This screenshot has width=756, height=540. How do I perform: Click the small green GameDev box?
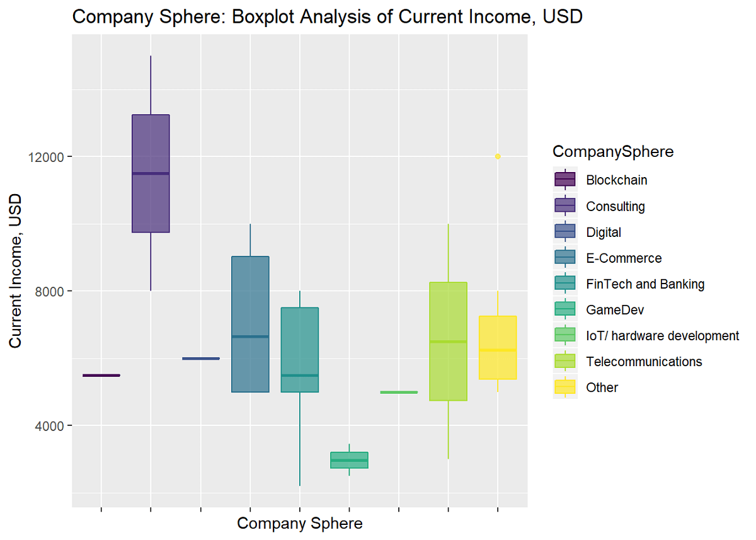pyautogui.click(x=349, y=460)
